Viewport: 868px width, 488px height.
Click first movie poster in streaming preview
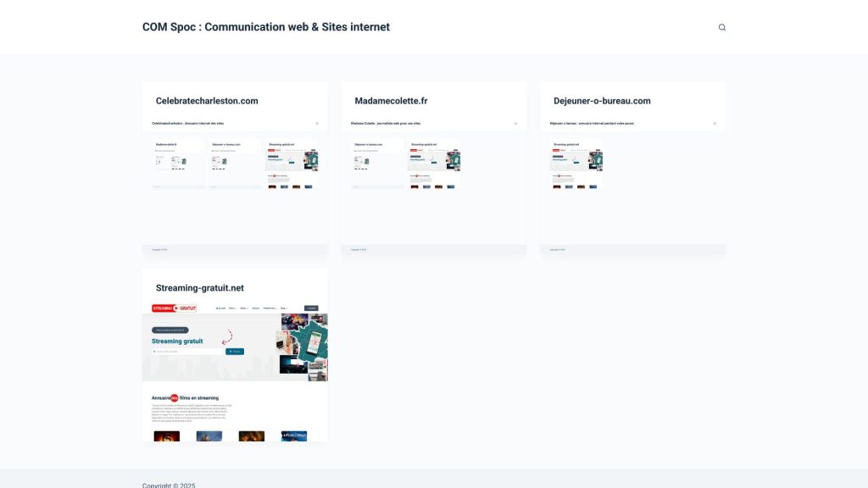167,436
